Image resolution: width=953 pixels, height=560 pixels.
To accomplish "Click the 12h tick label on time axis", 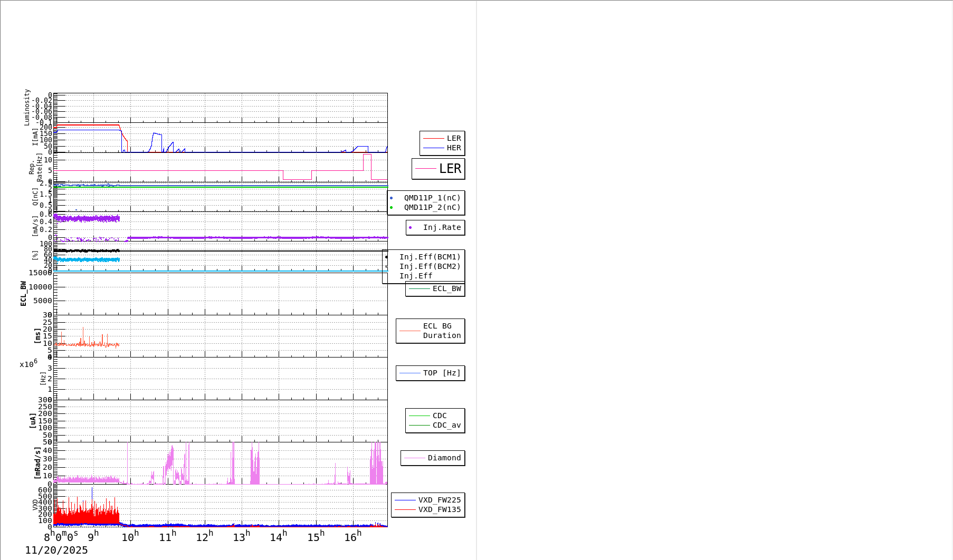I will click(204, 537).
